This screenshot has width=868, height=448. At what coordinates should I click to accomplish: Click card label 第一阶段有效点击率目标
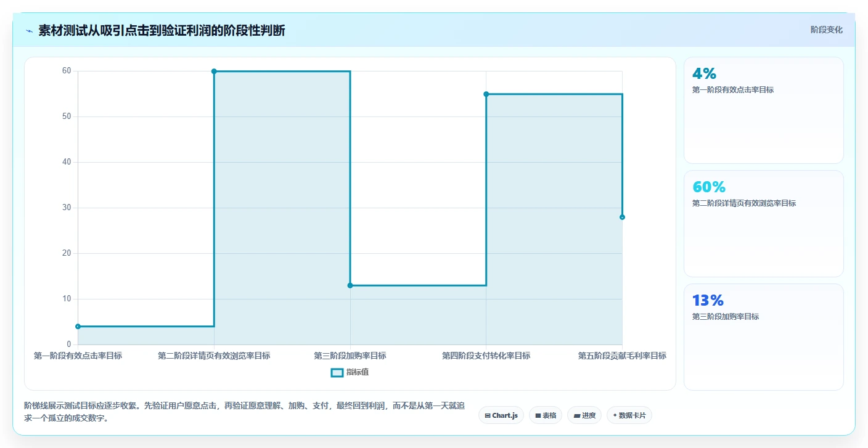click(x=733, y=90)
